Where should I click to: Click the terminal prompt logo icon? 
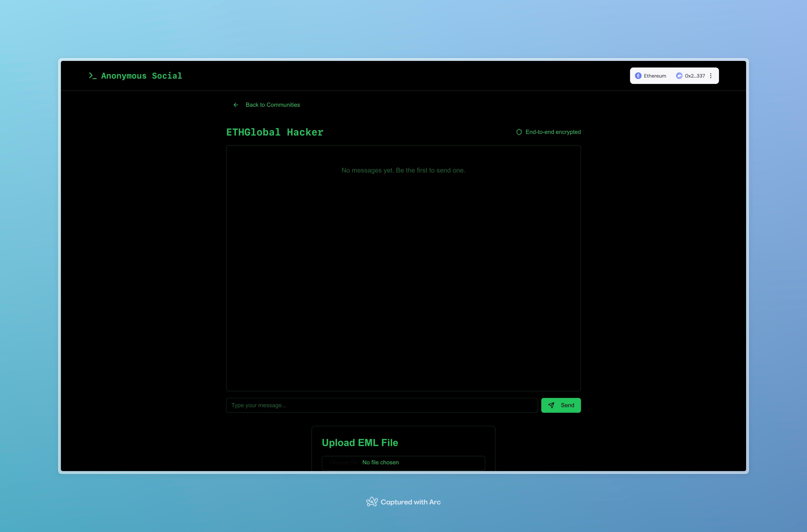[92, 76]
